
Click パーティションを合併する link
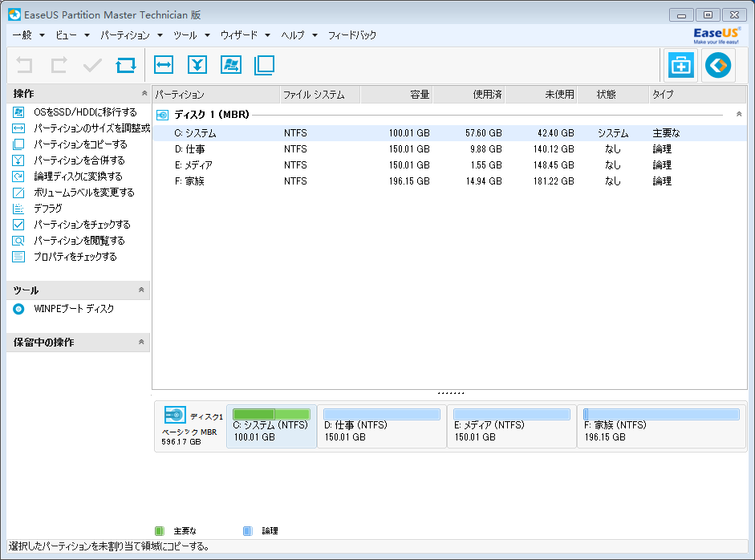[79, 160]
